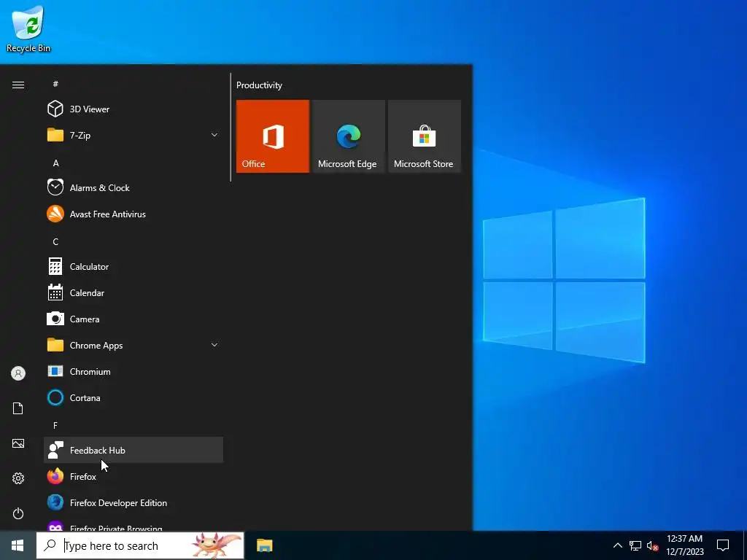Click the A letter header in app list

[55, 163]
